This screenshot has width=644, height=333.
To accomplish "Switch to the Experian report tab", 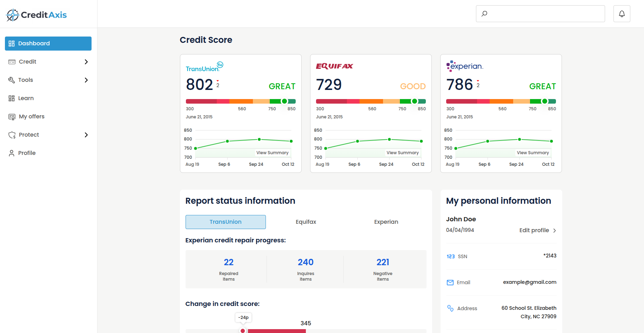I will click(386, 222).
